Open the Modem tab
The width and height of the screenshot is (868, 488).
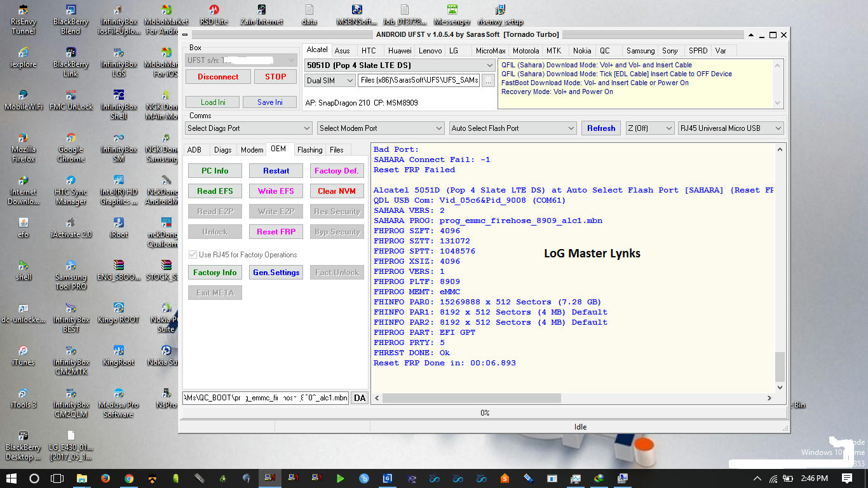point(252,150)
